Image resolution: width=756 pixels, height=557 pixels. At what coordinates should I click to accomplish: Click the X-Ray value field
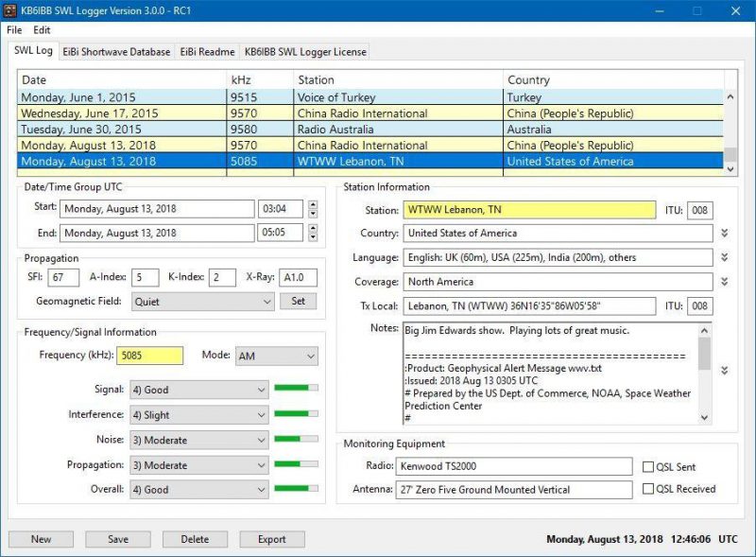point(298,277)
